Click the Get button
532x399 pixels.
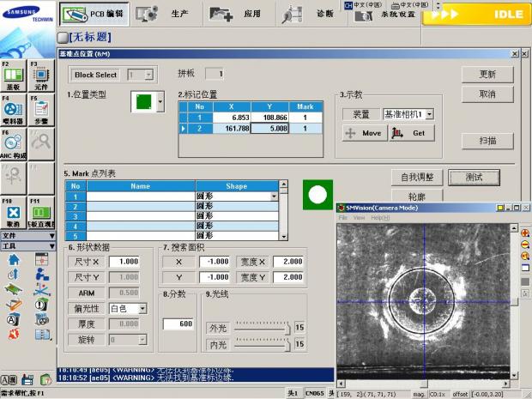tap(411, 133)
